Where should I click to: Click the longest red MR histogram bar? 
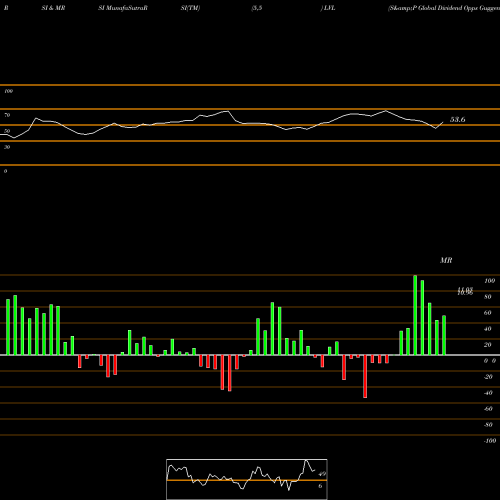(365, 376)
